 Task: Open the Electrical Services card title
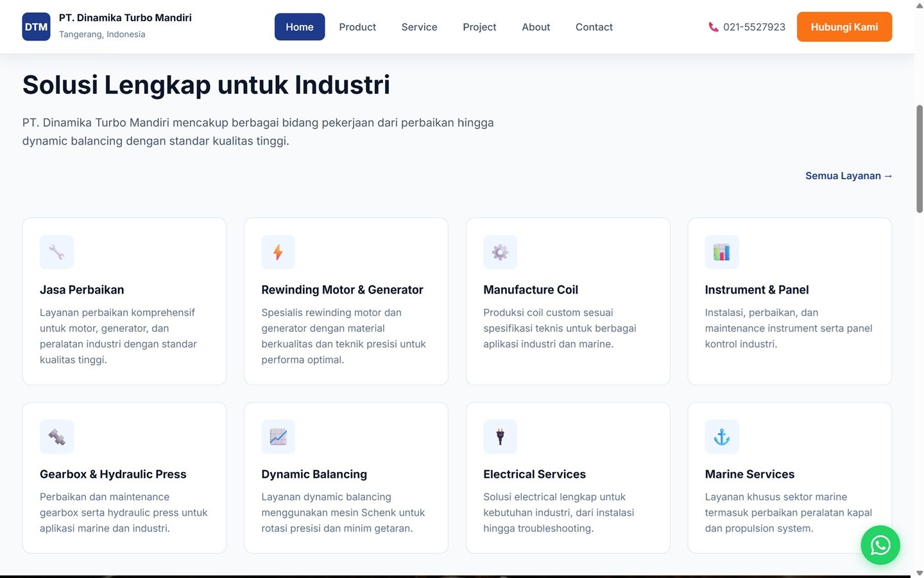point(535,474)
